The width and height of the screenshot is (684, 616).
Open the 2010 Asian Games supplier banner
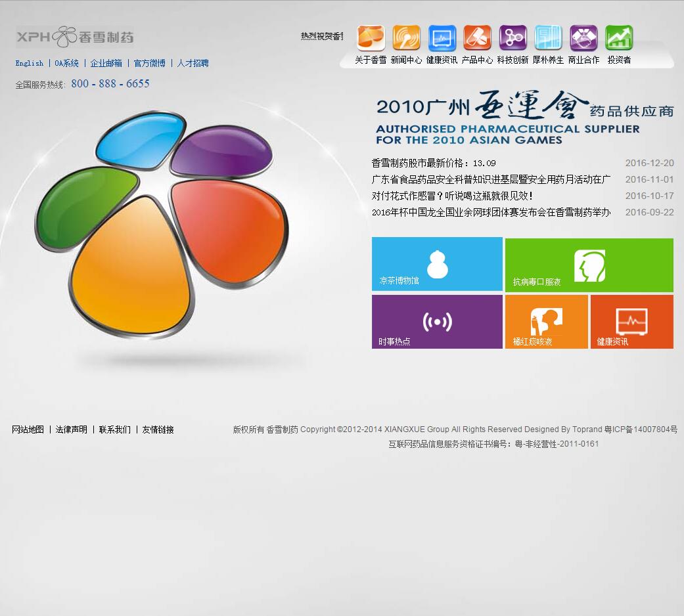point(525,118)
